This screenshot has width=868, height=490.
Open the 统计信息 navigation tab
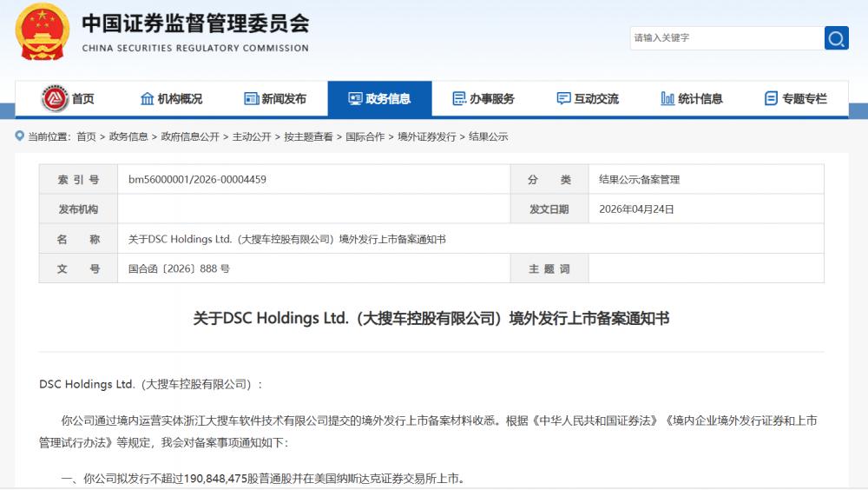[692, 99]
